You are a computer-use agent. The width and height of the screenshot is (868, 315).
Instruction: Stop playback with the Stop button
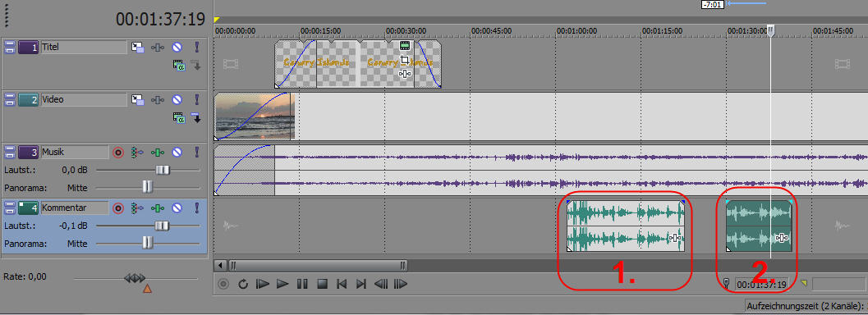[322, 284]
